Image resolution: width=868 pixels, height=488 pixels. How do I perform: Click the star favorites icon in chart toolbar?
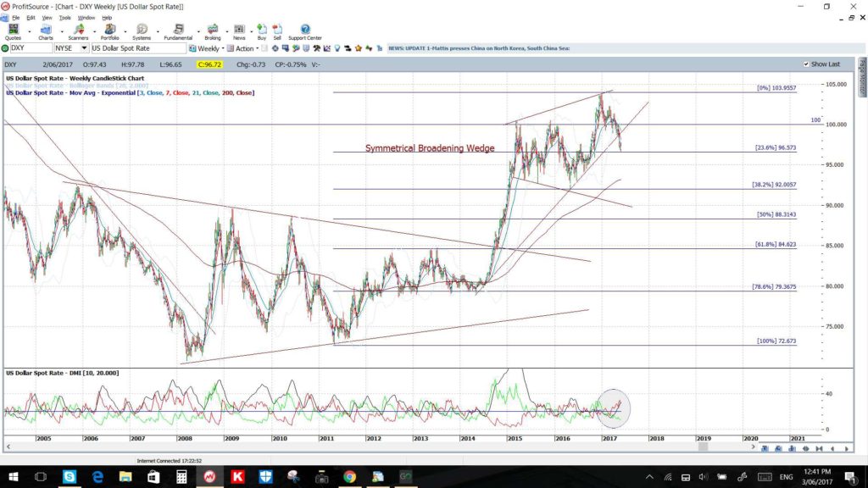[x=359, y=48]
